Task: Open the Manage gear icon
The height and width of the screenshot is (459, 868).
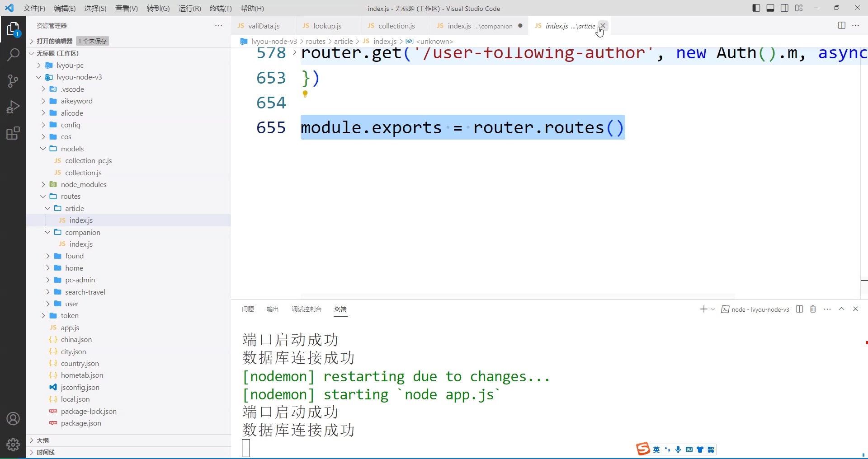Action: (13, 445)
